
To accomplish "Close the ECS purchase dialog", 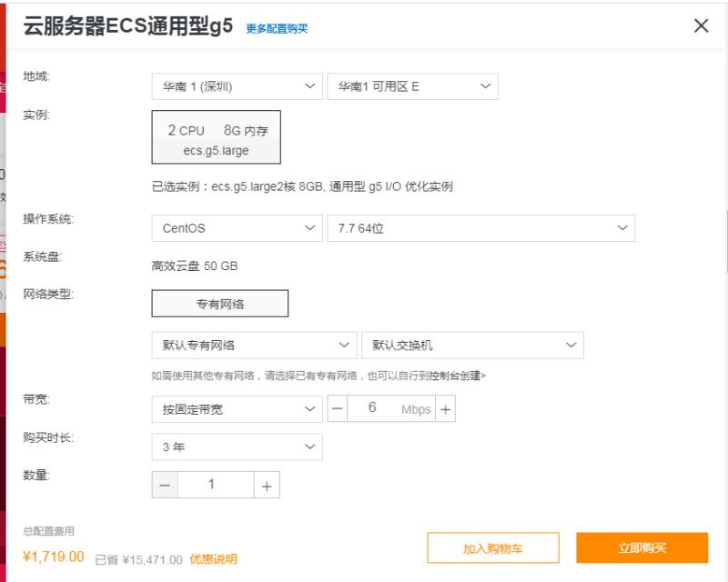I will 701,26.
